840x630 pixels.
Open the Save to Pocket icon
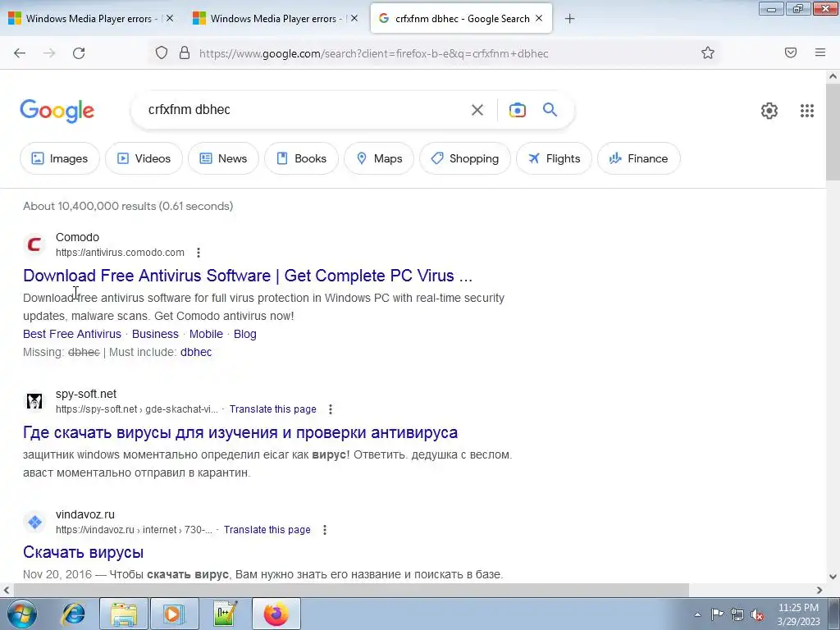pyautogui.click(x=791, y=52)
